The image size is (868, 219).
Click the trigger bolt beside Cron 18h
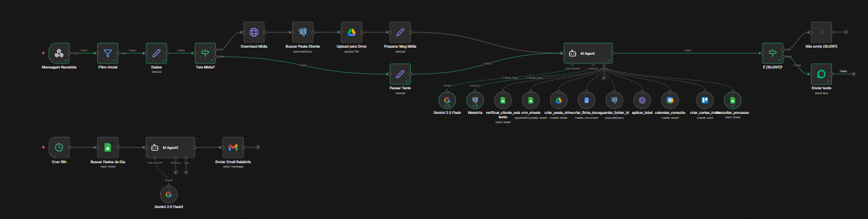point(43,147)
